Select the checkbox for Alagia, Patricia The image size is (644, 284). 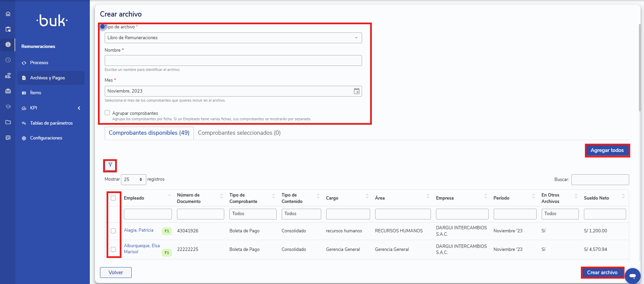113,231
